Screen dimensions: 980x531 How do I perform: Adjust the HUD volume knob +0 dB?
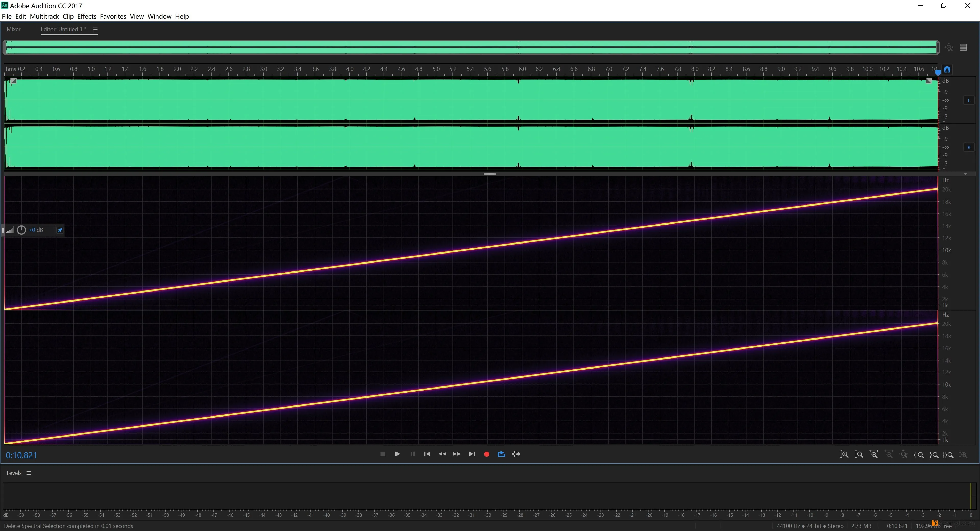22,230
